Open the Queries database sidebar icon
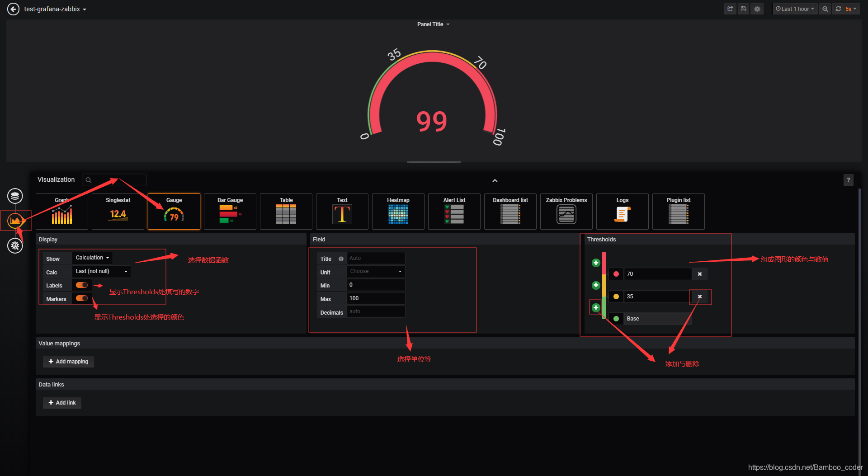The width and height of the screenshot is (868, 476). click(15, 196)
